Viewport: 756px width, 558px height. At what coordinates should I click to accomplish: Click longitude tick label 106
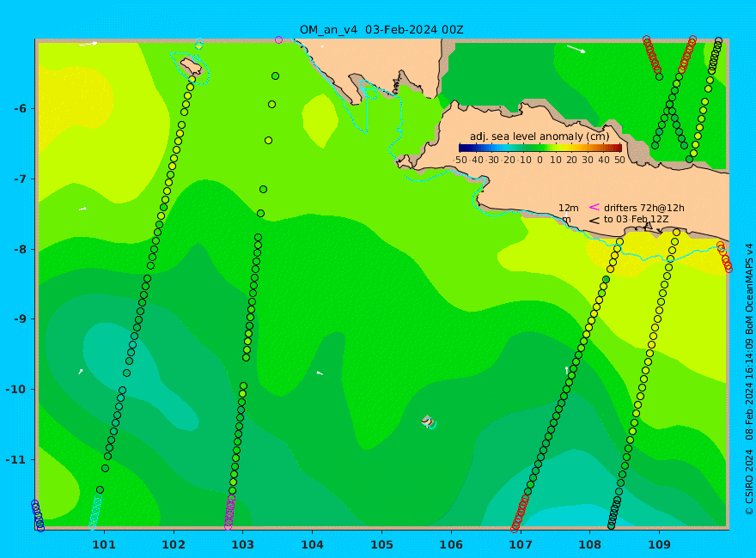point(451,545)
